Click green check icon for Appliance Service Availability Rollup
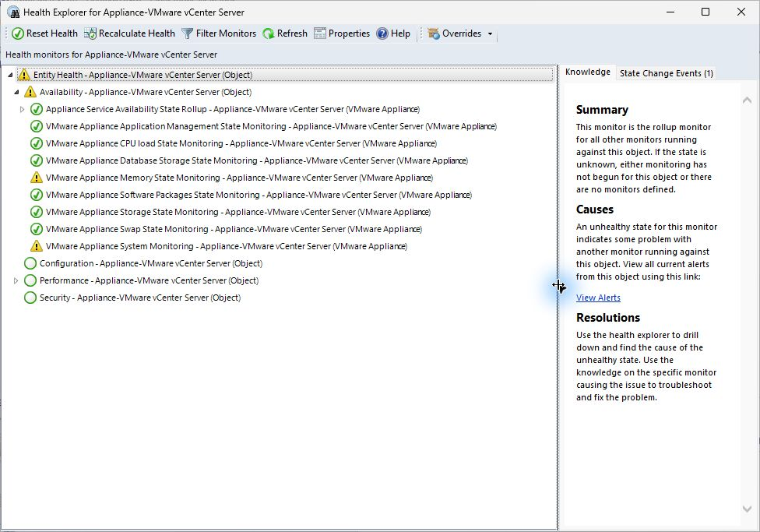This screenshot has width=760, height=532. [x=37, y=109]
